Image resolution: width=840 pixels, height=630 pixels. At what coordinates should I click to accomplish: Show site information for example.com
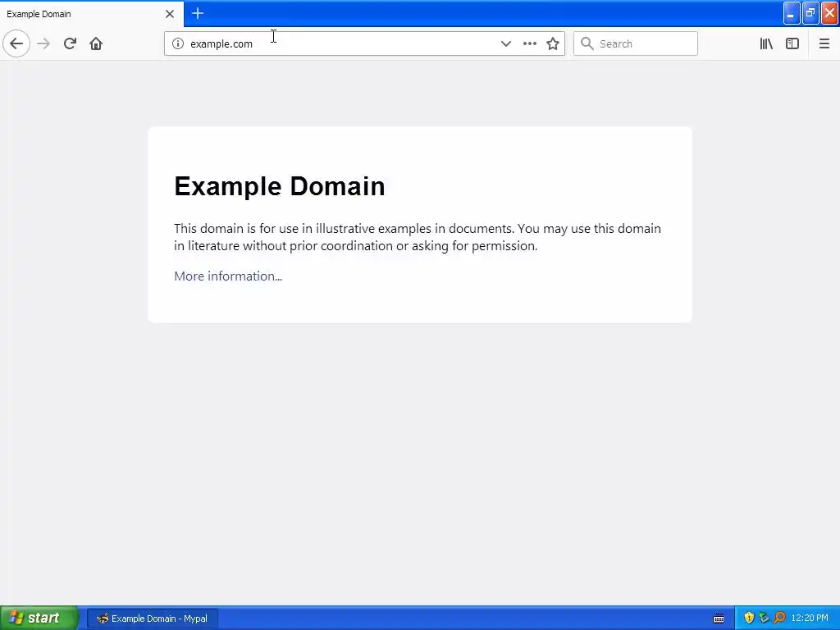click(178, 43)
